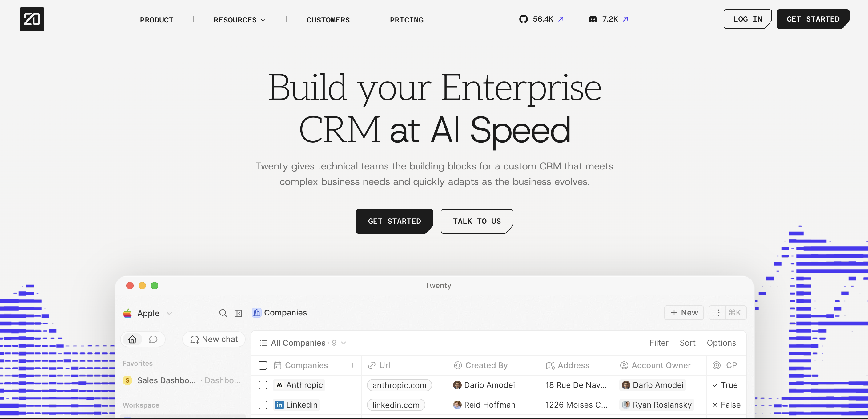868x419 pixels.
Task: Open the All Companies view dropdown
Action: [303, 343]
